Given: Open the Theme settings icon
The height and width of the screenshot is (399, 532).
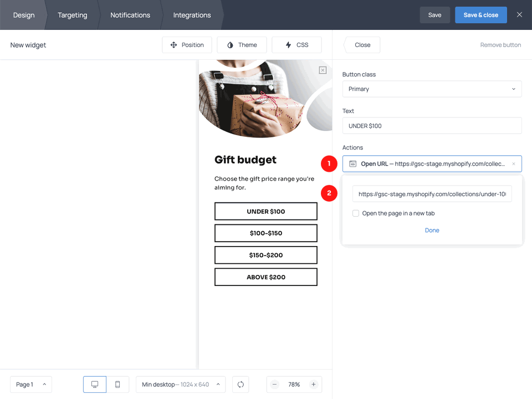Looking at the screenshot, I should (230, 45).
